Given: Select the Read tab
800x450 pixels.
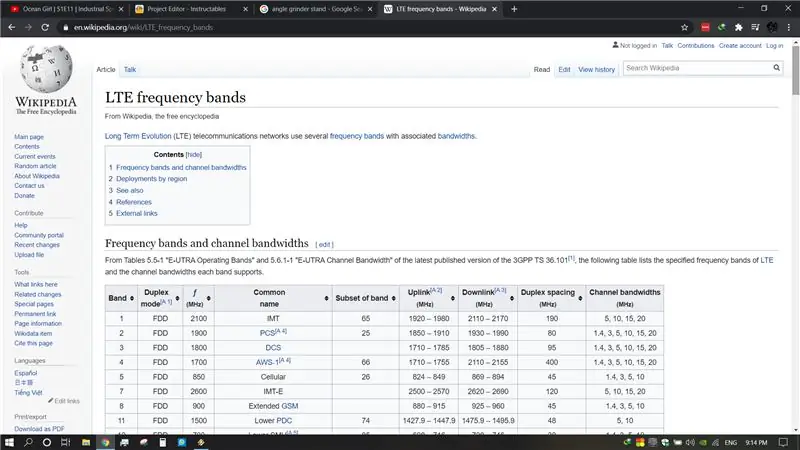Looking at the screenshot, I should [542, 69].
